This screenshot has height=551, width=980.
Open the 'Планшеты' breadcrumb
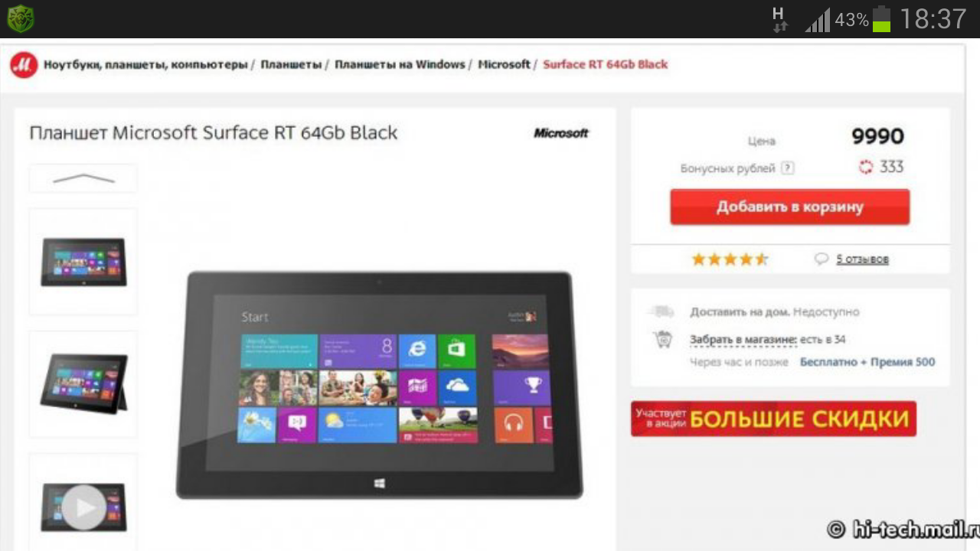pyautogui.click(x=291, y=64)
